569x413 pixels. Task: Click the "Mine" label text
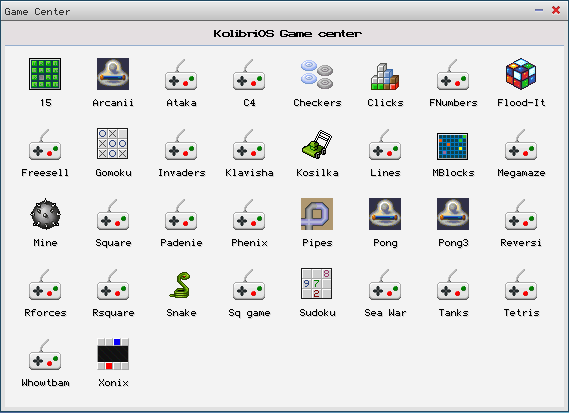[45, 243]
